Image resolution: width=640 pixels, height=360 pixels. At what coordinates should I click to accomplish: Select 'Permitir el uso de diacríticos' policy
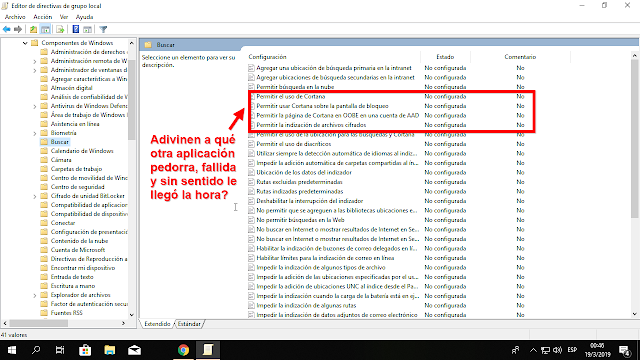(x=293, y=144)
